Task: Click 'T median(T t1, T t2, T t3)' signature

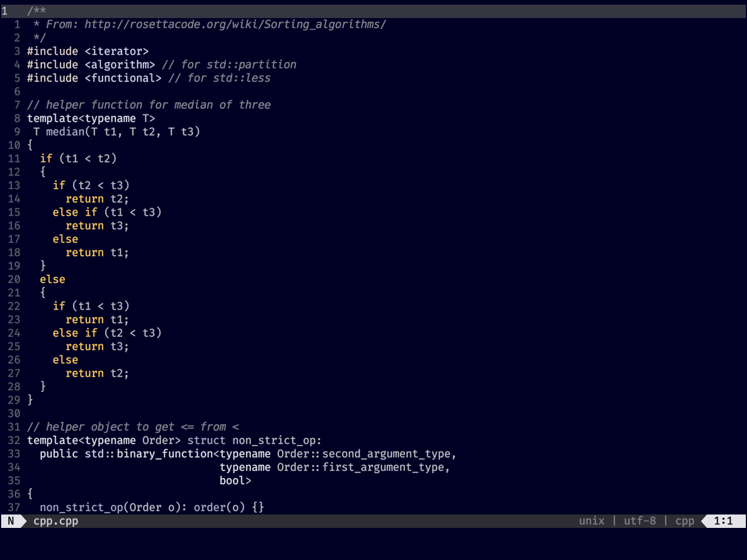Action: tap(117, 132)
